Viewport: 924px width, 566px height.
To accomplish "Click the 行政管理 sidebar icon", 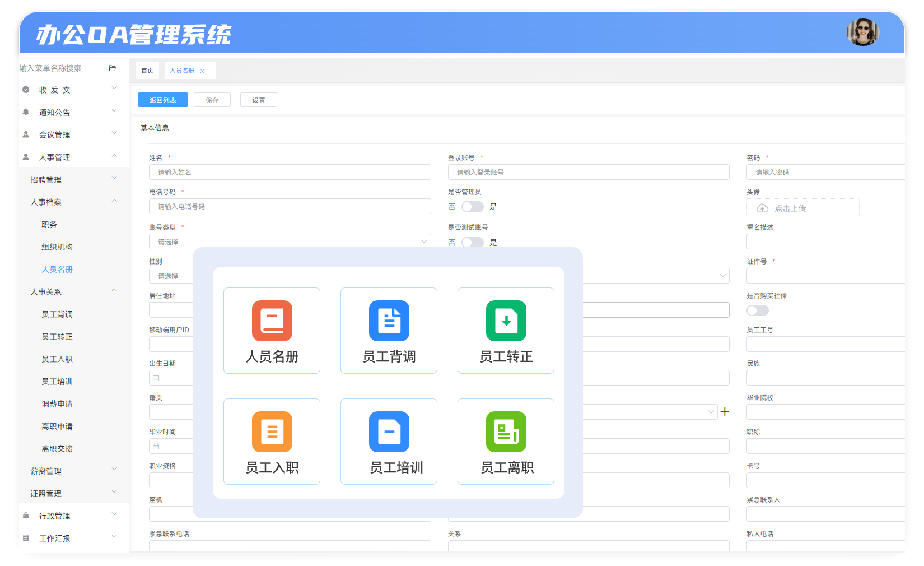I will (26, 516).
